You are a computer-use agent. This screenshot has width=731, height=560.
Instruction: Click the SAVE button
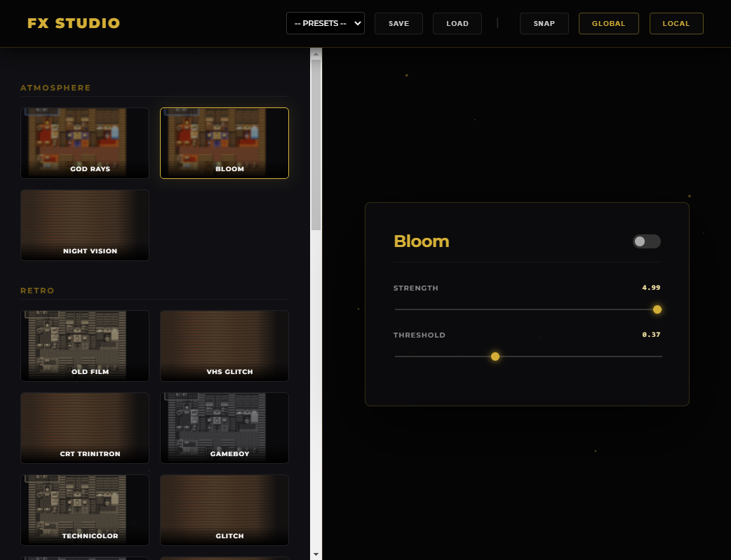tap(398, 23)
